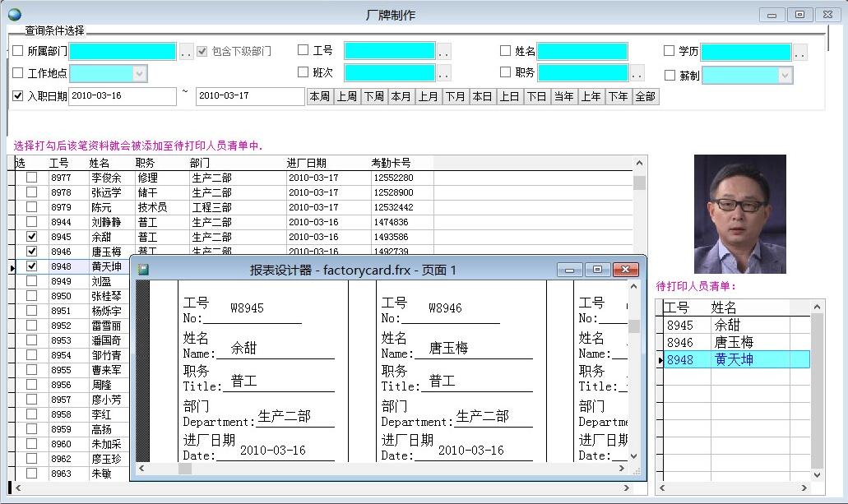Click the browse button beside 班次 field

[x=443, y=73]
